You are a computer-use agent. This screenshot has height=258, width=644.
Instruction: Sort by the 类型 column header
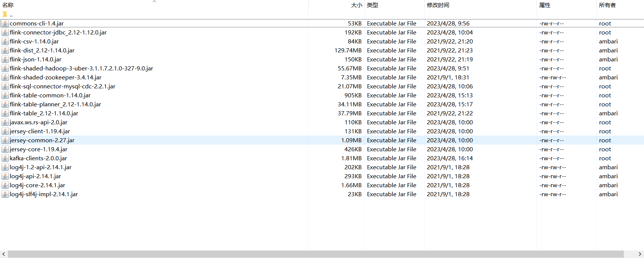click(373, 5)
